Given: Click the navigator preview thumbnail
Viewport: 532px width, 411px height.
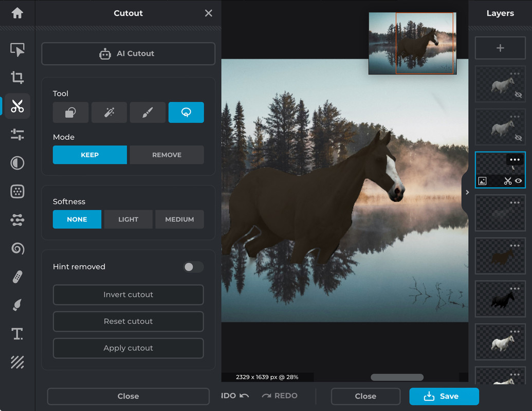Looking at the screenshot, I should 412,43.
